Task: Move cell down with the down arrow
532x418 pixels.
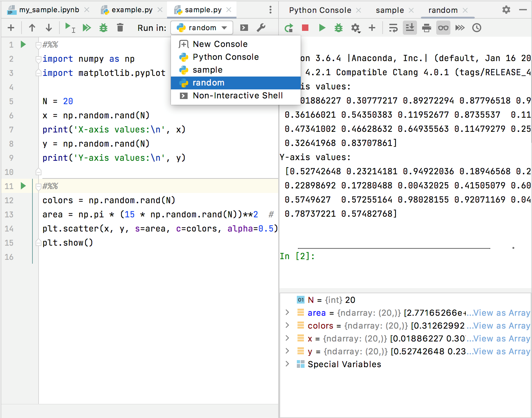Action: (x=49, y=28)
